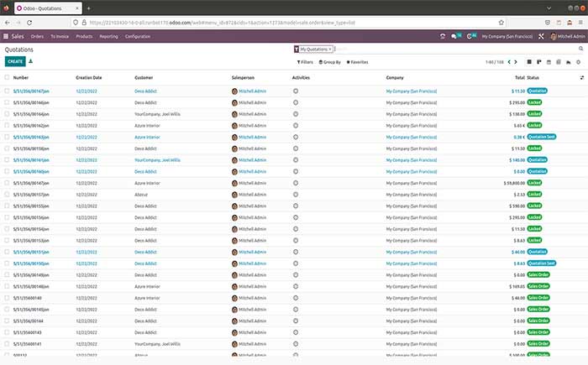Click activity clock in $295.00 Deco Addict first row

(296, 102)
